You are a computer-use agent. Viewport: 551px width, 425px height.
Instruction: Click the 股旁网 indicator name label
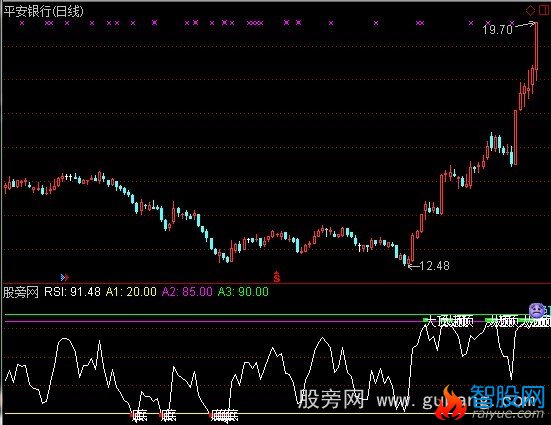pos(21,292)
